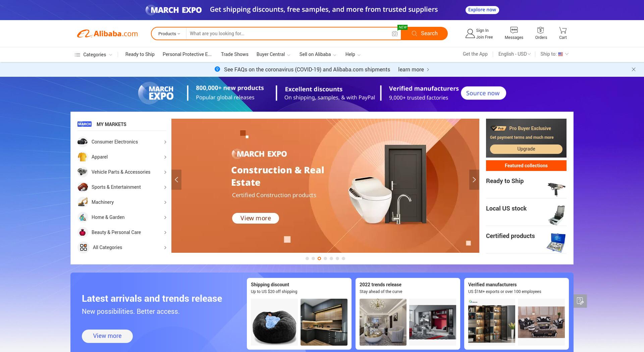Open Local US stock collection
Viewport: 644px width, 352px height.
coord(526,212)
